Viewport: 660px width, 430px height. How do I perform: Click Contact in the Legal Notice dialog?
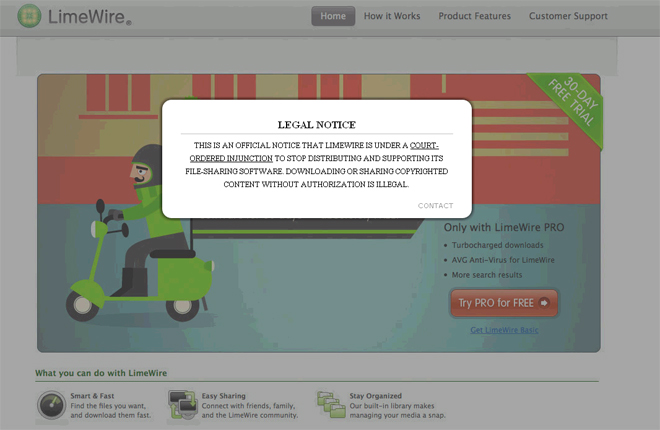pos(435,206)
